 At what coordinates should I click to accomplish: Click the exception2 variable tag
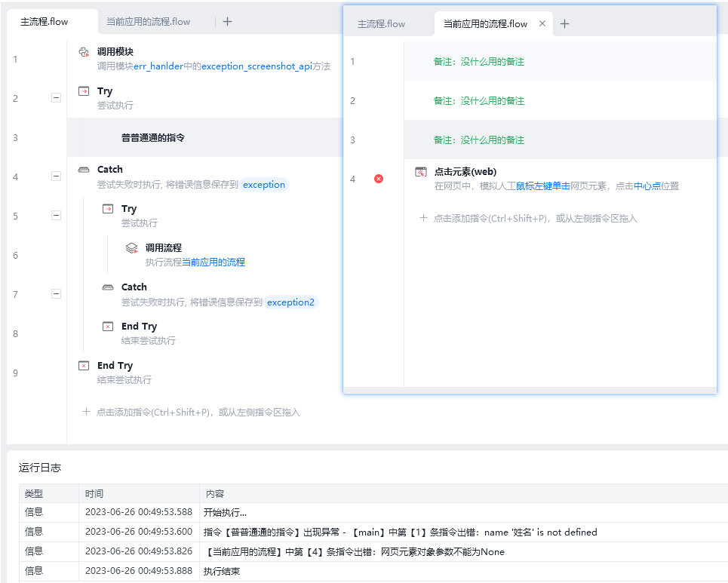[x=290, y=302]
